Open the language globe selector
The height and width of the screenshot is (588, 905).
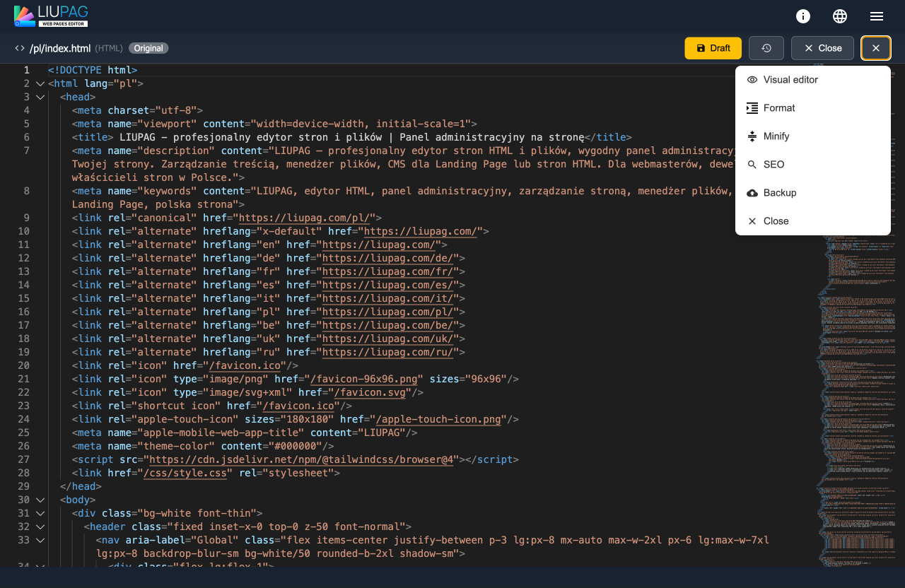pyautogui.click(x=840, y=16)
